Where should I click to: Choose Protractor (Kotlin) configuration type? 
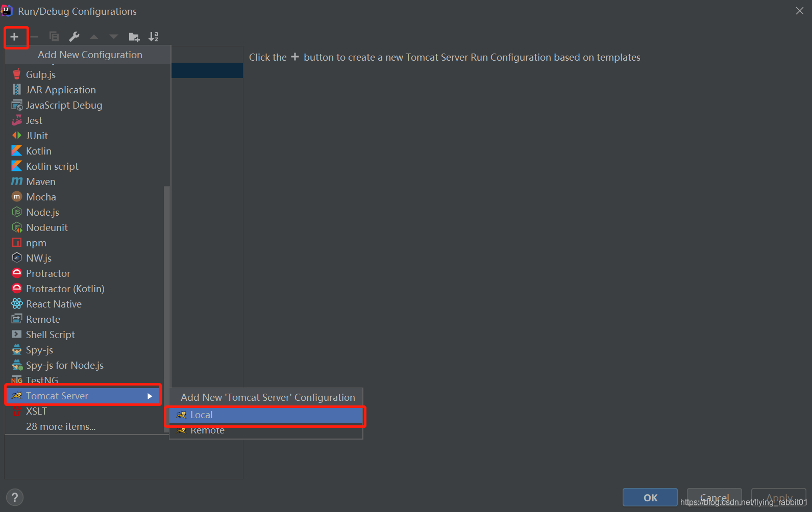point(84,289)
